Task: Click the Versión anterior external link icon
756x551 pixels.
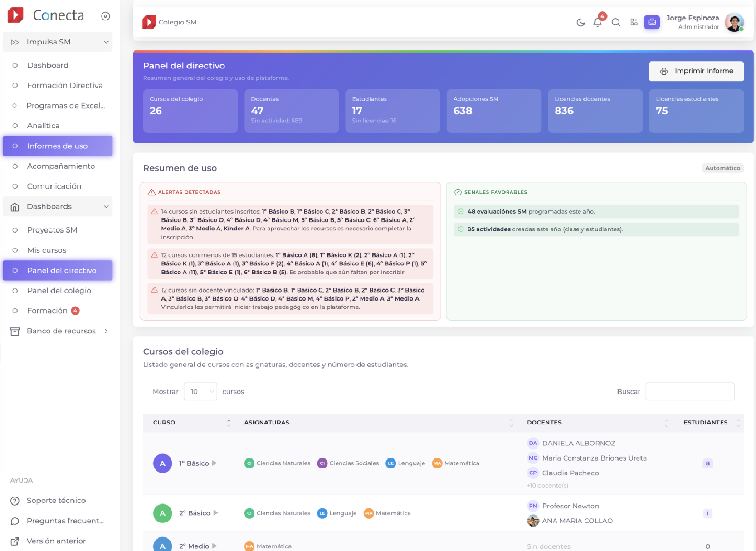Action: coord(15,541)
